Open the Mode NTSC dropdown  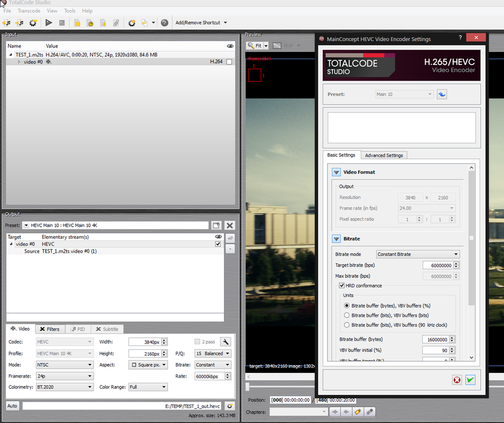[64, 365]
